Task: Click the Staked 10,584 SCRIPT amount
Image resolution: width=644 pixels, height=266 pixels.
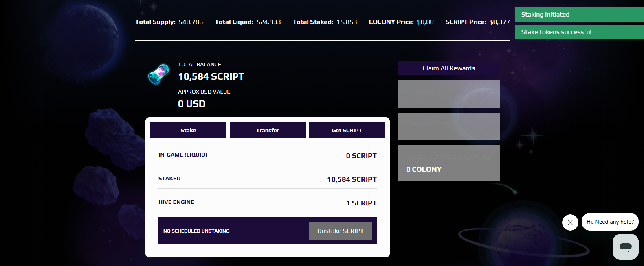Action: point(352,179)
